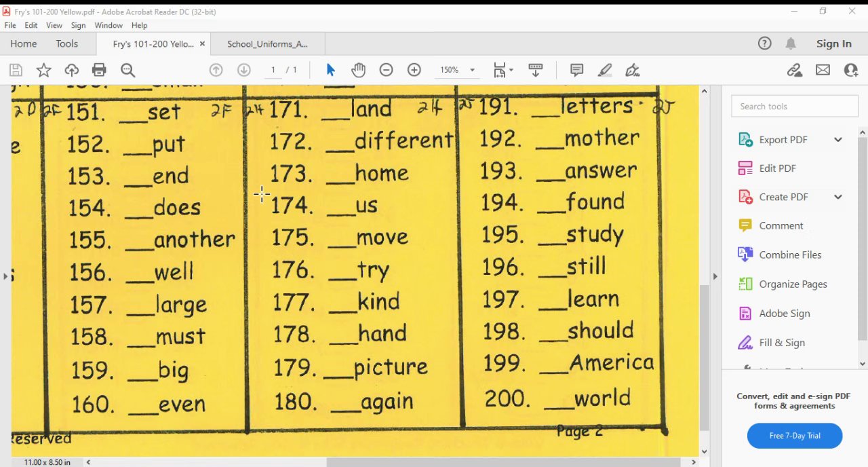Open the find text magnifier tool

[127, 70]
